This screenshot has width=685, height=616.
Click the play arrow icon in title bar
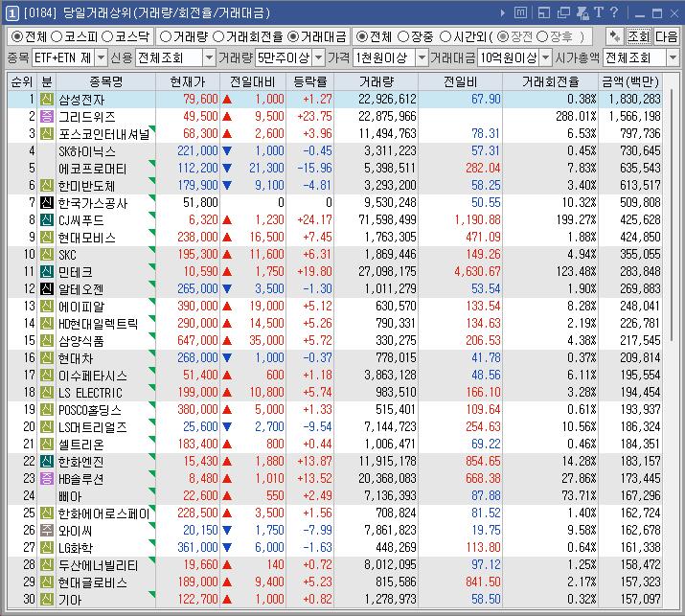pyautogui.click(x=502, y=13)
